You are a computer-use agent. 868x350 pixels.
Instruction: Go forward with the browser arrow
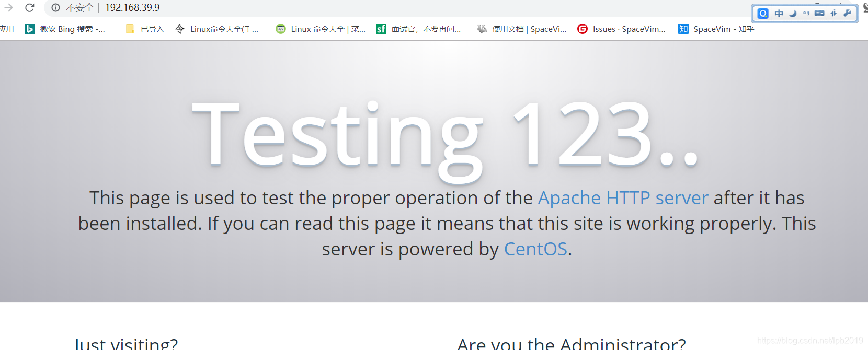pos(8,8)
